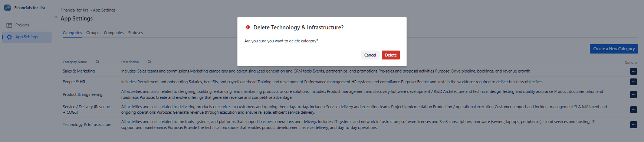Switch to the Categories tab
The image size is (644, 142).
pyautogui.click(x=72, y=33)
